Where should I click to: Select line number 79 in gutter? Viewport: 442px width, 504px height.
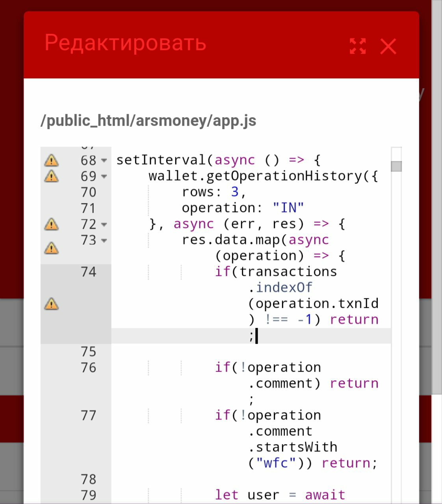pyautogui.click(x=88, y=495)
